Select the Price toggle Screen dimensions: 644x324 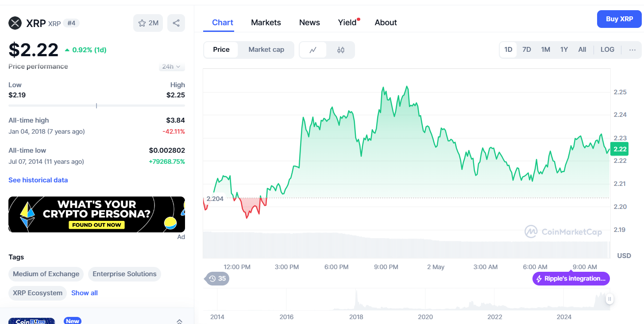click(221, 50)
